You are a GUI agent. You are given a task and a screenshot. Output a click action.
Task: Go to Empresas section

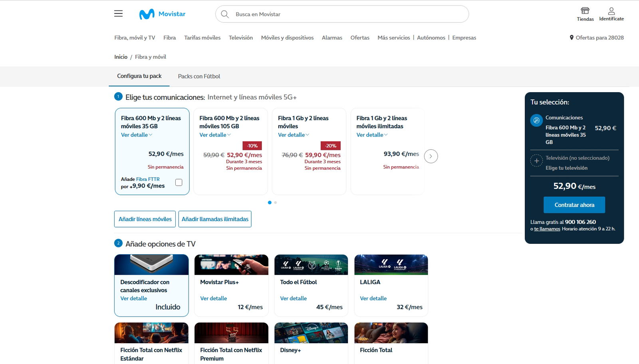coord(464,38)
